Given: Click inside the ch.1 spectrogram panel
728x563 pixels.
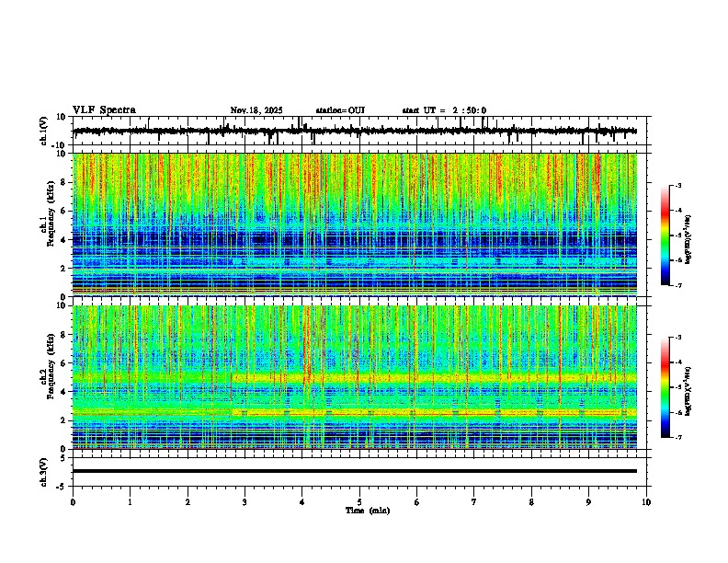Looking at the screenshot, I should (355, 224).
